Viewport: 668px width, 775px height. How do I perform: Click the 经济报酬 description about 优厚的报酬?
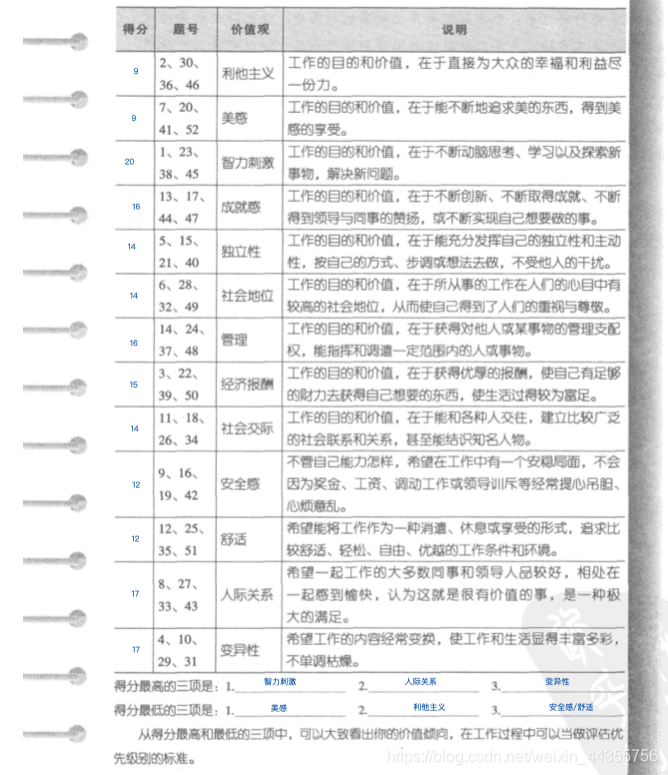454,384
